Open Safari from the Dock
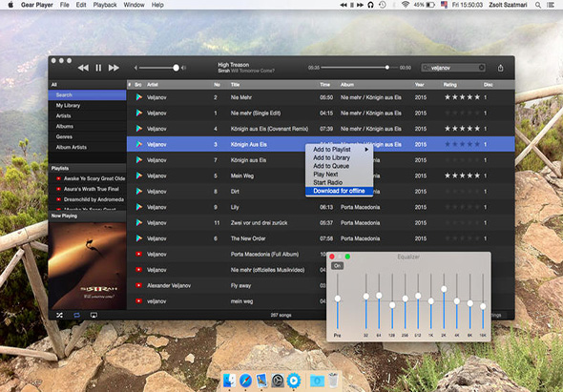Image resolution: width=563 pixels, height=392 pixels. tap(245, 381)
